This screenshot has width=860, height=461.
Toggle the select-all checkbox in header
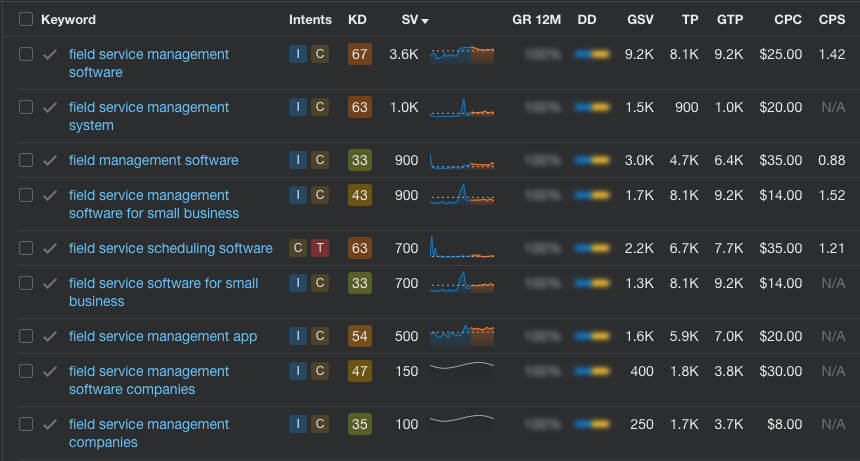[x=26, y=19]
